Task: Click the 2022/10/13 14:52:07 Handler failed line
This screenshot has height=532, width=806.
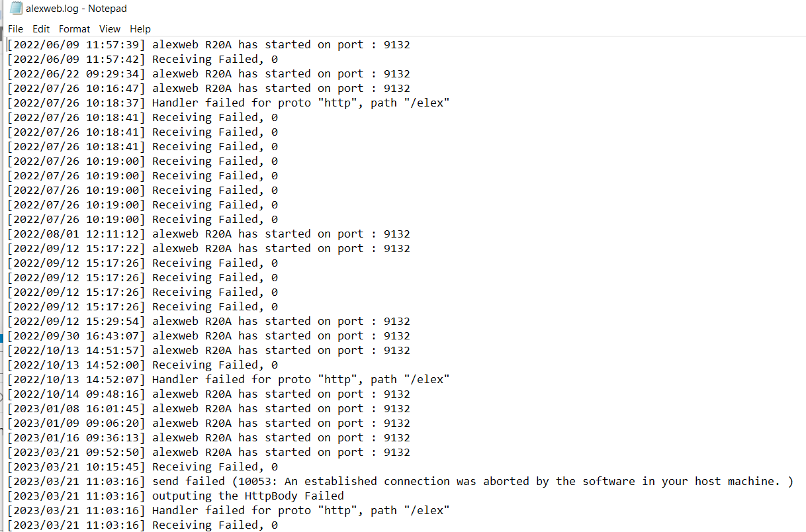Action: 228,380
